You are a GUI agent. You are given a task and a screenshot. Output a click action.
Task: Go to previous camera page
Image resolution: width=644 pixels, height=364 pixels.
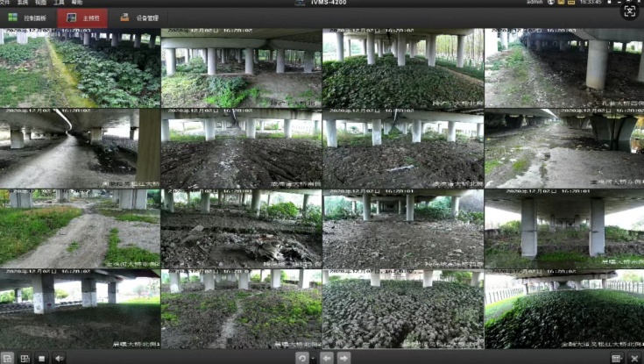point(326,358)
